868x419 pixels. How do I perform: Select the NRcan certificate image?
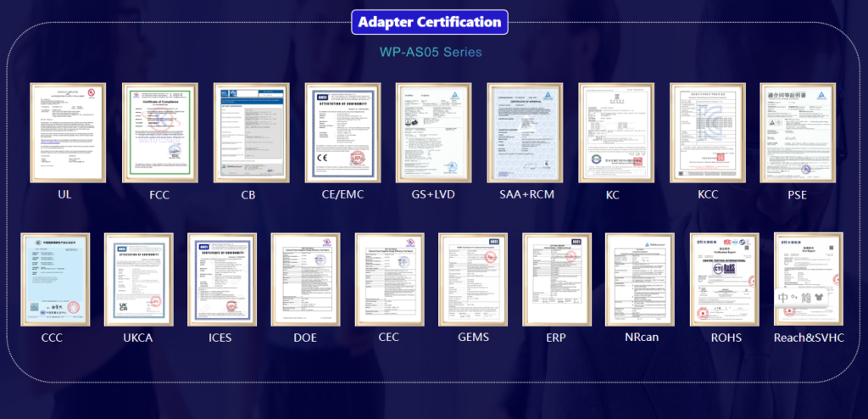pos(641,280)
